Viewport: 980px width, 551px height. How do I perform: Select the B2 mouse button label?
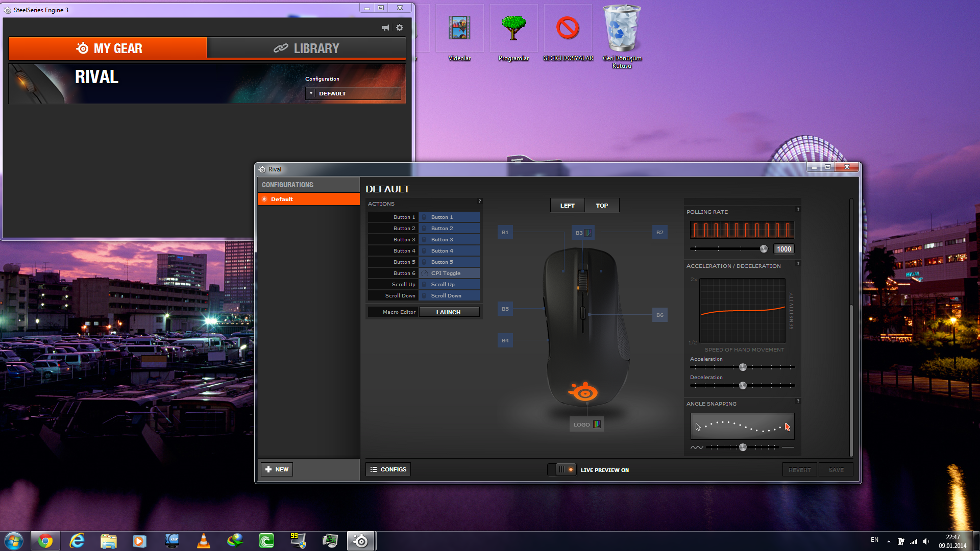click(x=659, y=233)
